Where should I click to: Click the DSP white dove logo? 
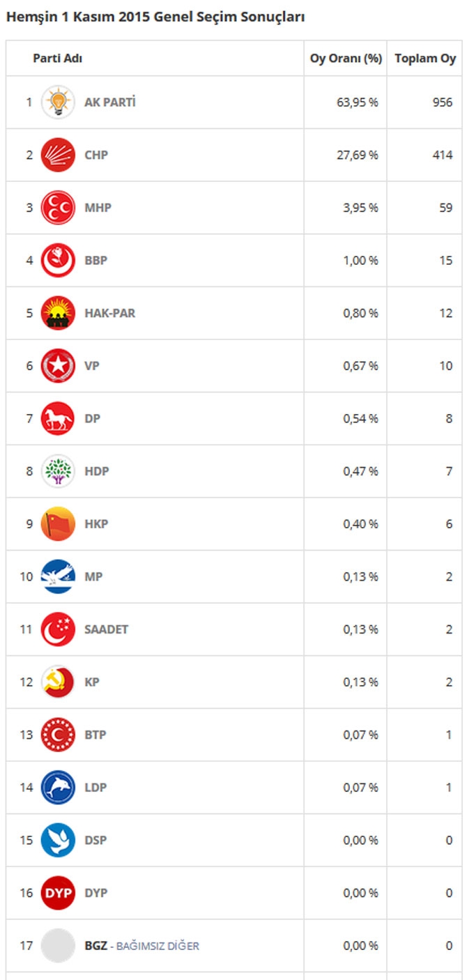[x=58, y=840]
